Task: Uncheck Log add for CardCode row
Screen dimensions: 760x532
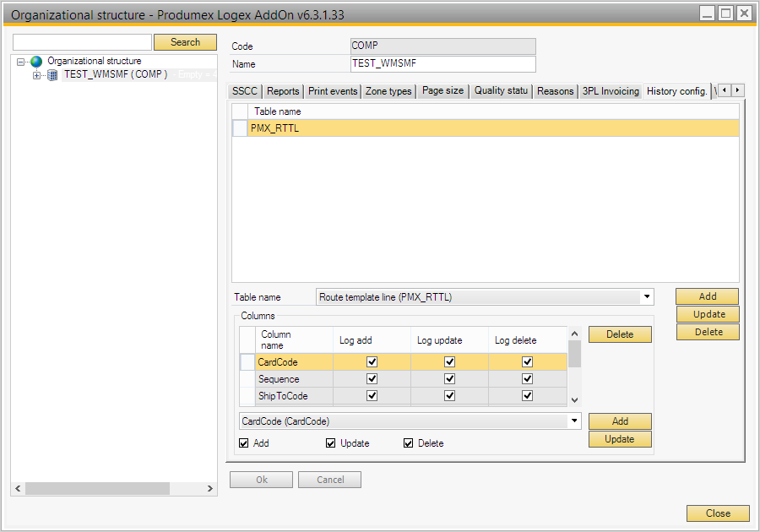Action: click(x=372, y=362)
